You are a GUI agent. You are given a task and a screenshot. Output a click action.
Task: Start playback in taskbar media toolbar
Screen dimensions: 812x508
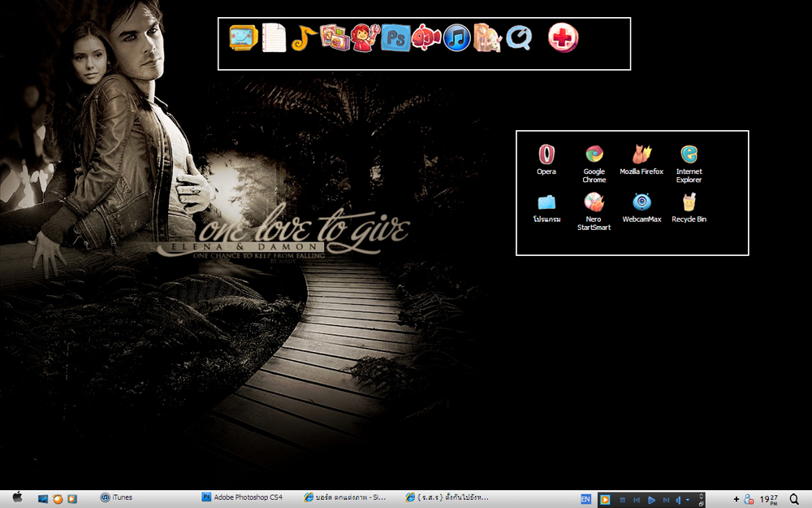click(x=651, y=500)
